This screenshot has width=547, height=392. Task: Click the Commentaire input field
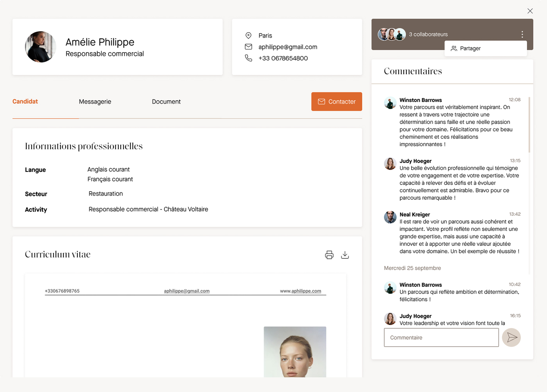coord(441,337)
